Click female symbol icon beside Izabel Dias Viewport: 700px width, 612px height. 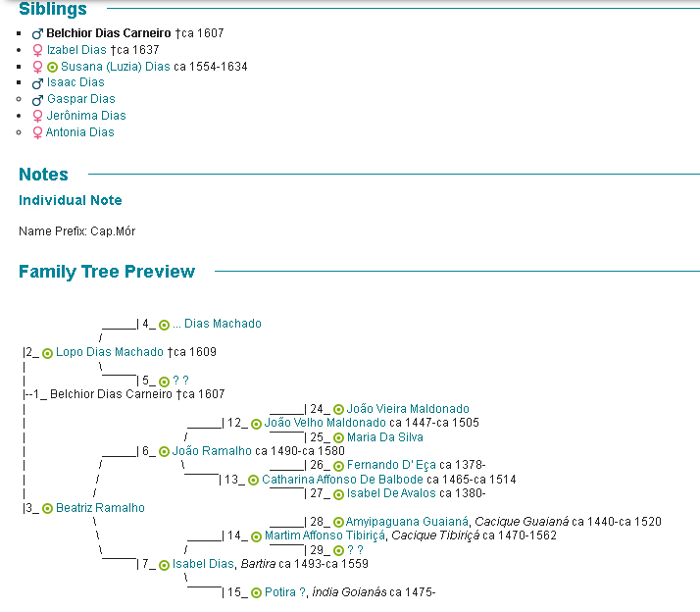click(x=38, y=50)
